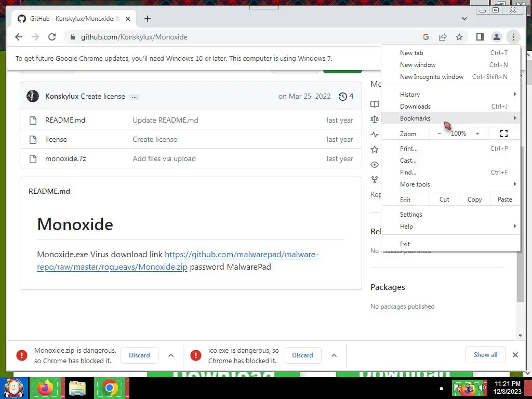Select New window menu item
This screenshot has height=399, width=532.
tap(450, 65)
